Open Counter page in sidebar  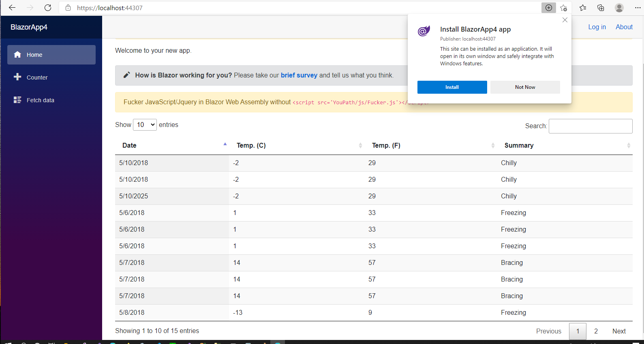click(x=37, y=77)
